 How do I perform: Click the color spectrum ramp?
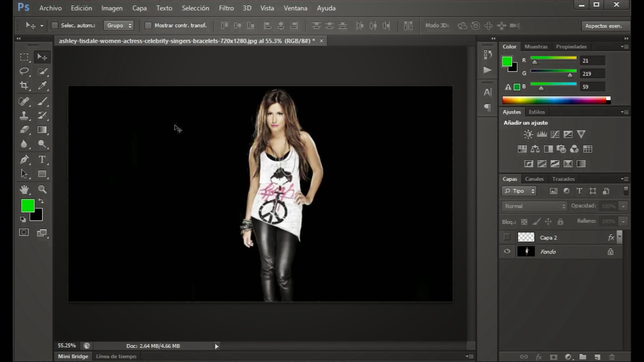pos(556,100)
